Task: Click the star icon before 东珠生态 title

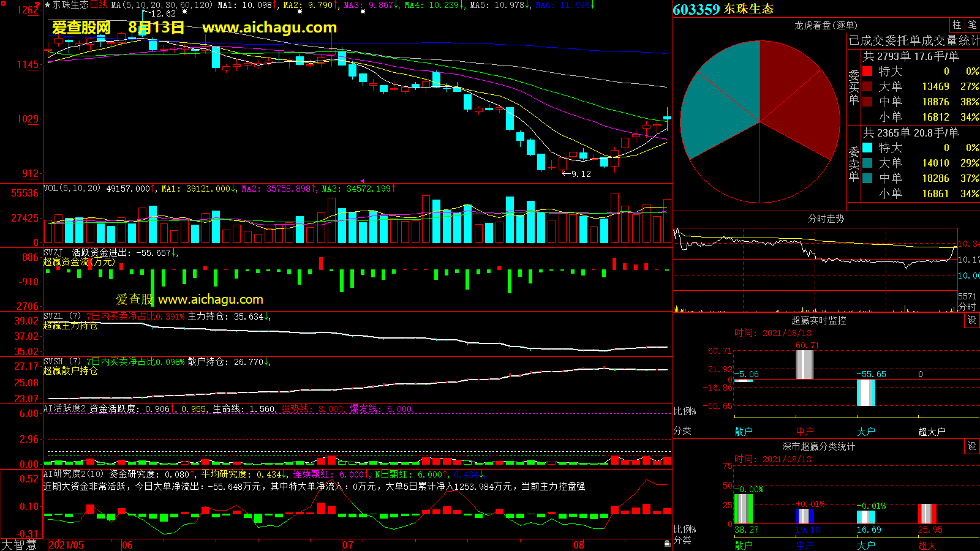Action: click(x=48, y=5)
